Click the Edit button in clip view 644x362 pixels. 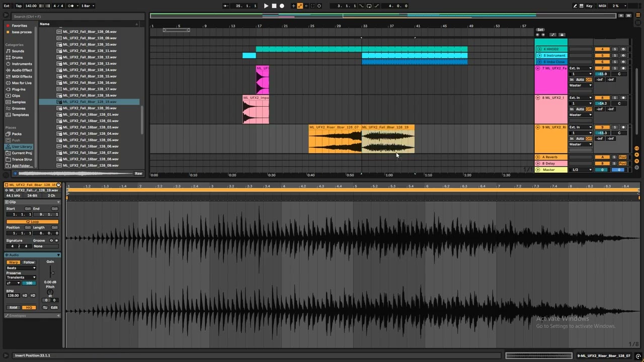54,307
